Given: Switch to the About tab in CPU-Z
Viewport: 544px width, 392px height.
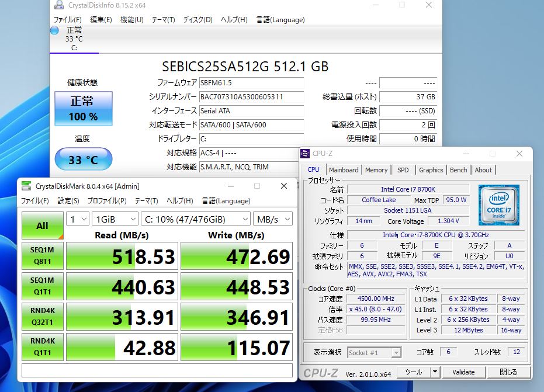Looking at the screenshot, I should click(x=483, y=170).
